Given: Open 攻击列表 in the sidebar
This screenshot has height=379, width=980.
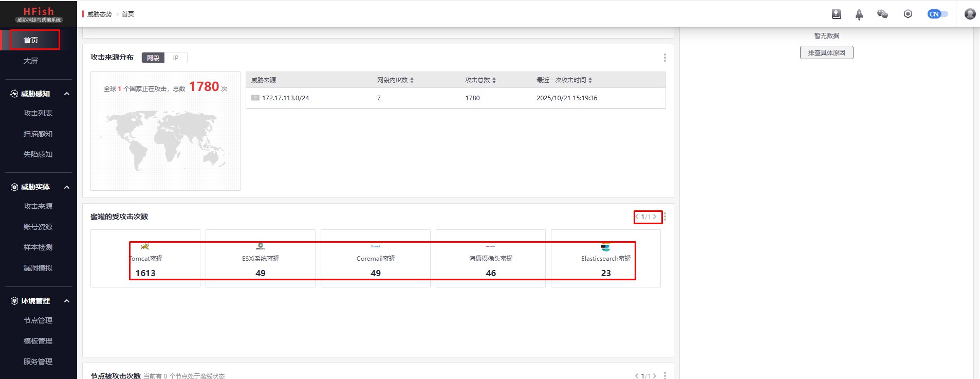Looking at the screenshot, I should 38,113.
